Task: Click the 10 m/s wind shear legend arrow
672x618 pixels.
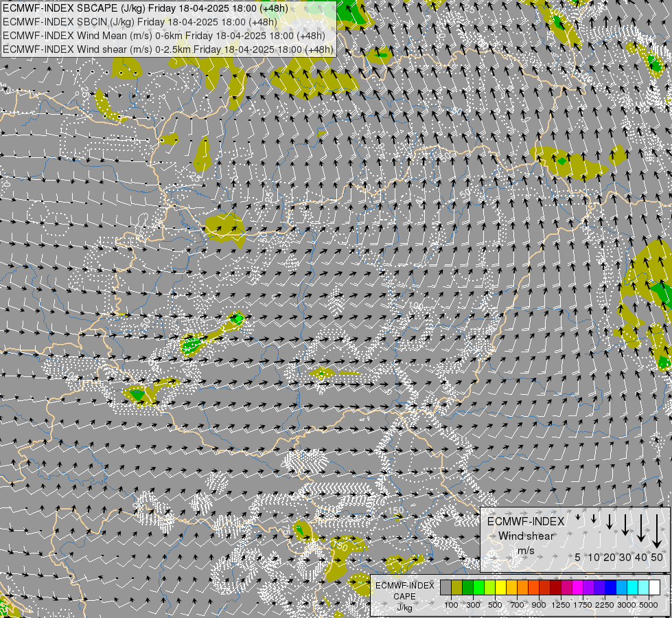Action: pyautogui.click(x=594, y=518)
